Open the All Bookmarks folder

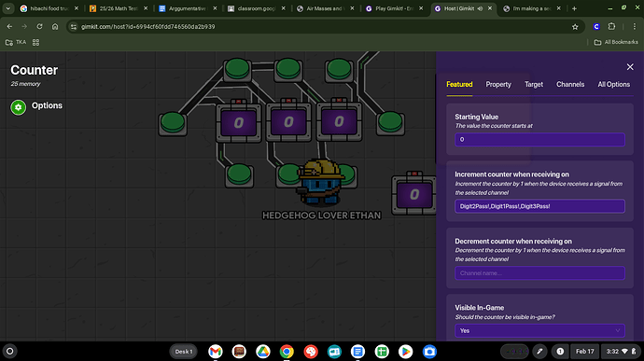[616, 42]
